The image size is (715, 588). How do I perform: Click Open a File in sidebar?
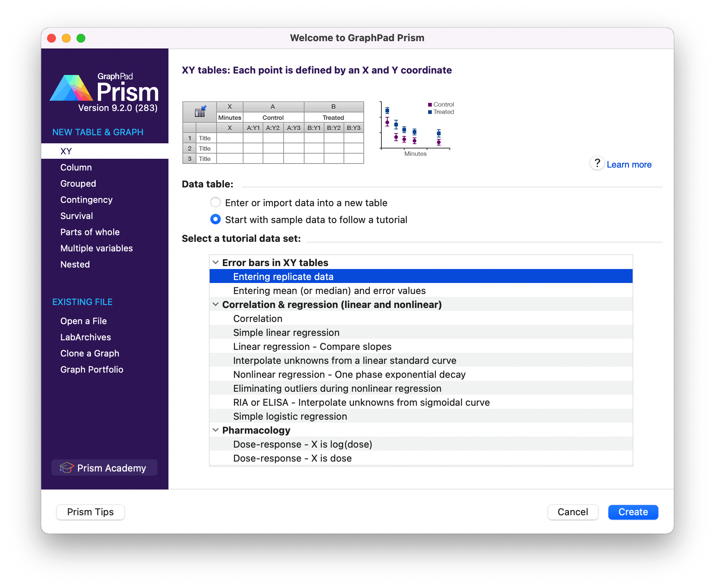tap(83, 321)
